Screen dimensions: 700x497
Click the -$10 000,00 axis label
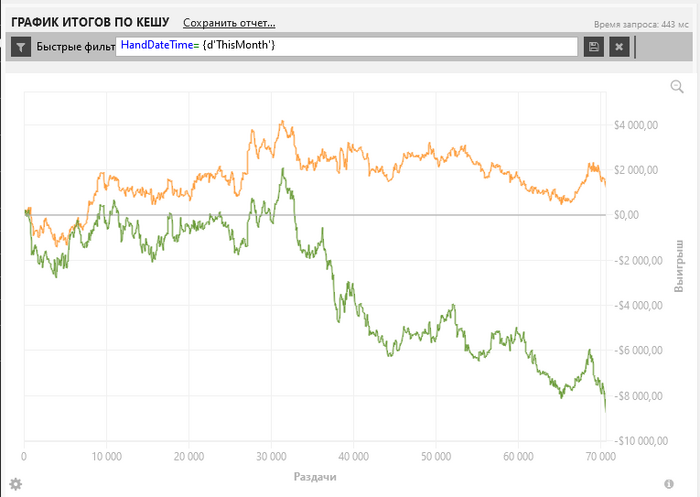click(x=641, y=441)
